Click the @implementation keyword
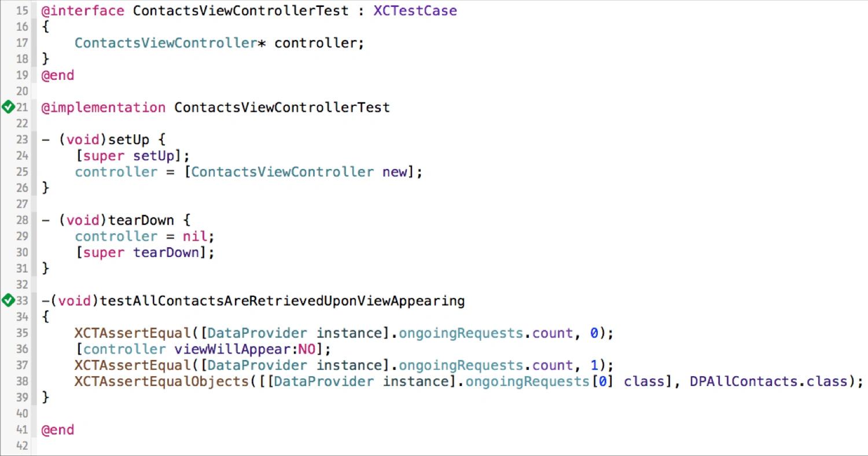Viewport: 868px width, 456px height. coord(104,108)
